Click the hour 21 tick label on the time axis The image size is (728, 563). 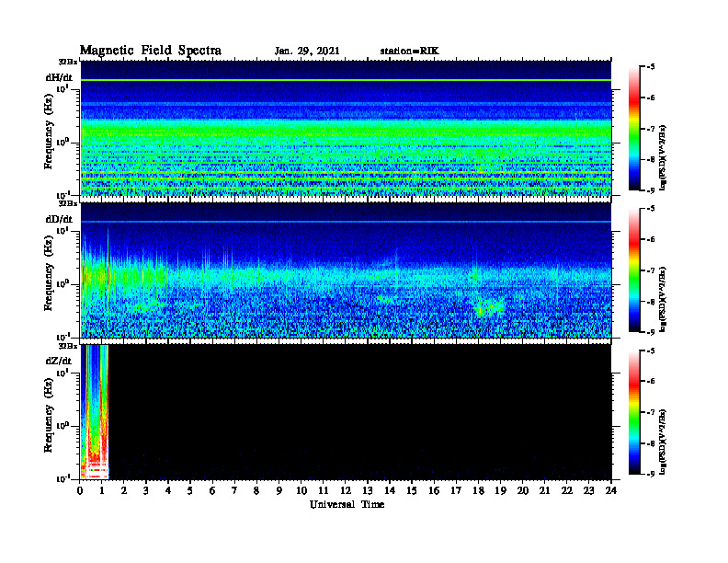[x=544, y=491]
